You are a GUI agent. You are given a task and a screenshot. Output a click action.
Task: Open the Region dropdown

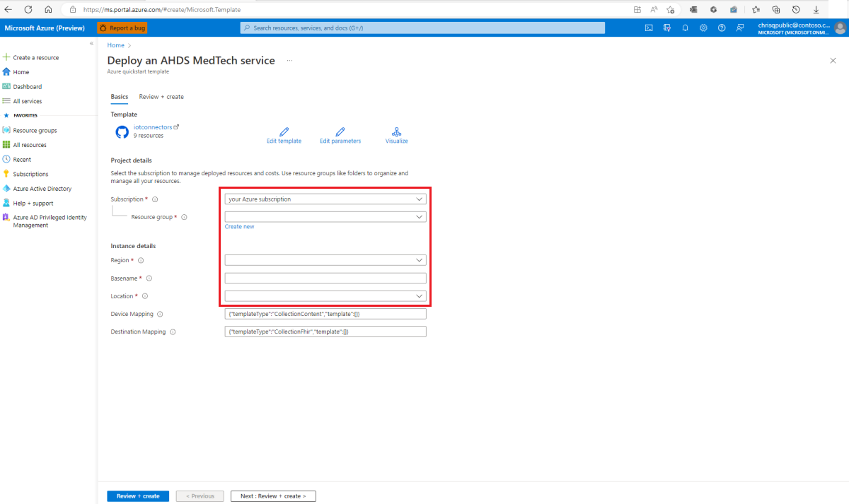tap(325, 261)
